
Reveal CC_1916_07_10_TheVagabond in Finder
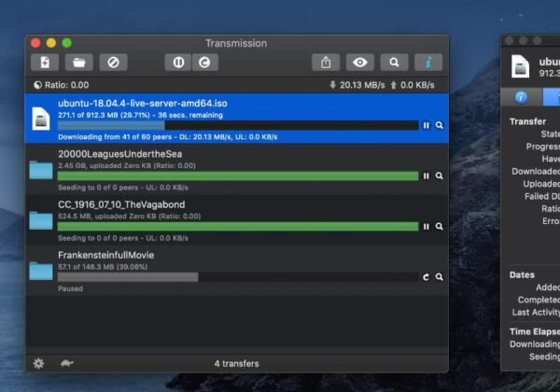pos(440,227)
